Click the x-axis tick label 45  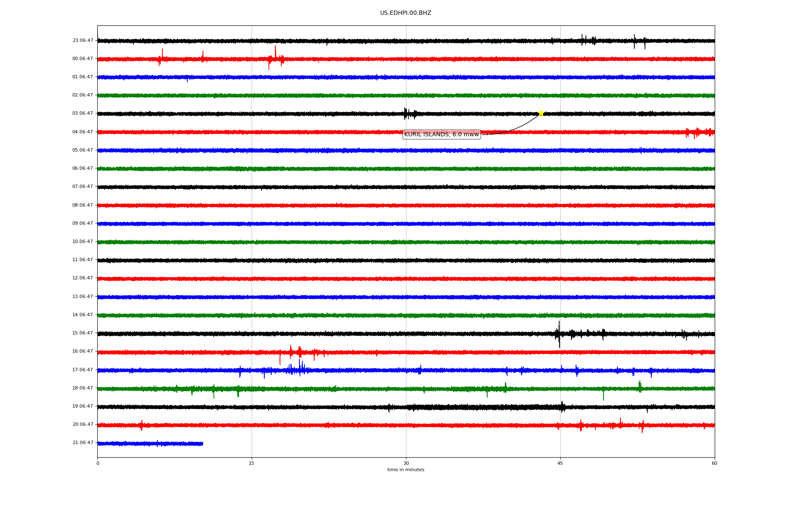pyautogui.click(x=560, y=464)
